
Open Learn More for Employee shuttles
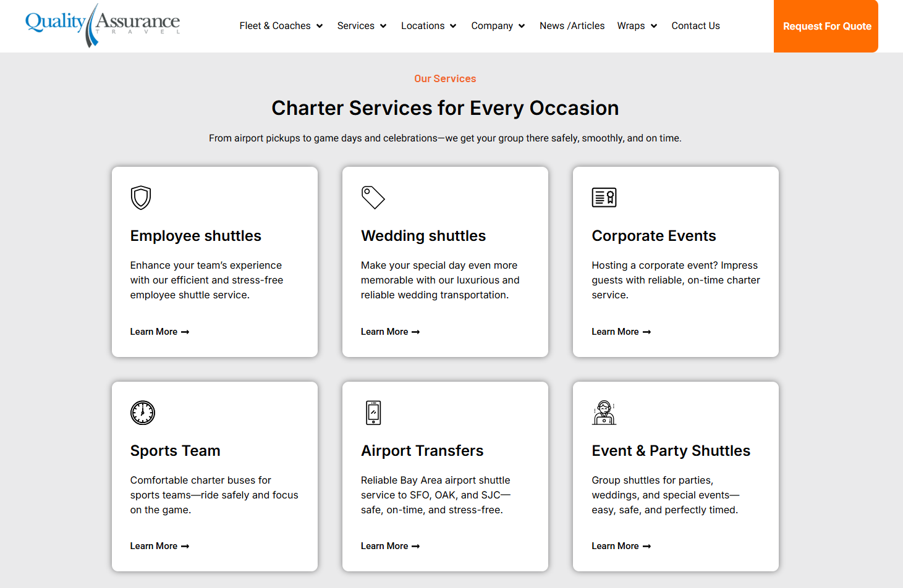tap(159, 332)
